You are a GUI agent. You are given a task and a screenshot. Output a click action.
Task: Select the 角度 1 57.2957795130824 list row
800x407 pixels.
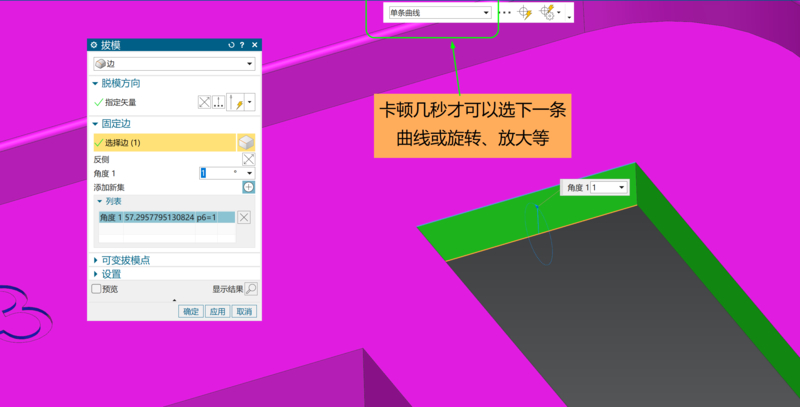tap(167, 217)
